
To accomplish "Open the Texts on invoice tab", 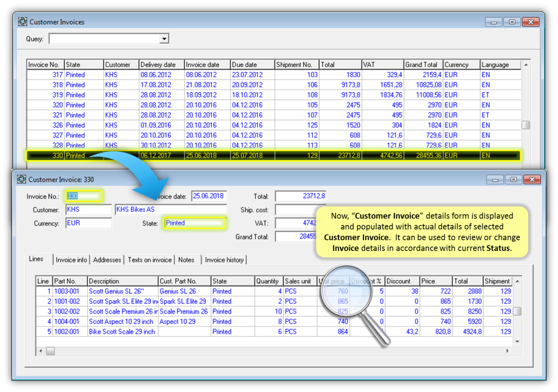I will pyautogui.click(x=149, y=260).
